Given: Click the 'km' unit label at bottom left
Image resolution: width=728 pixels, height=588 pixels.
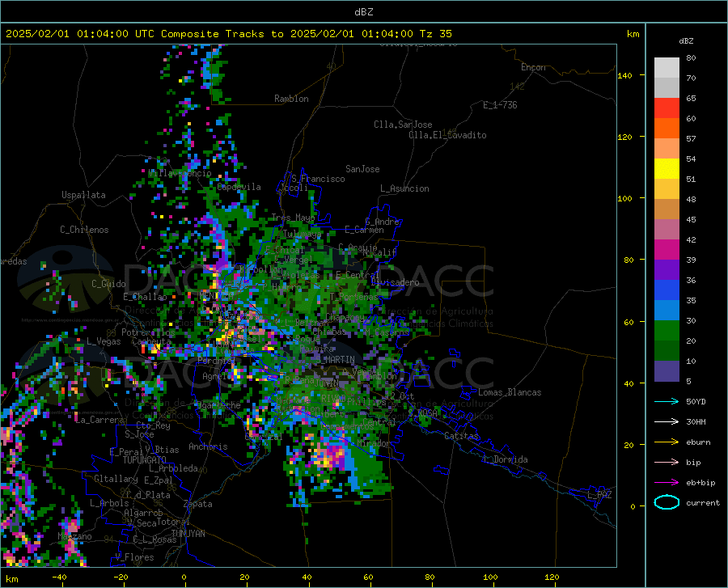Looking at the screenshot, I should tap(11, 579).
